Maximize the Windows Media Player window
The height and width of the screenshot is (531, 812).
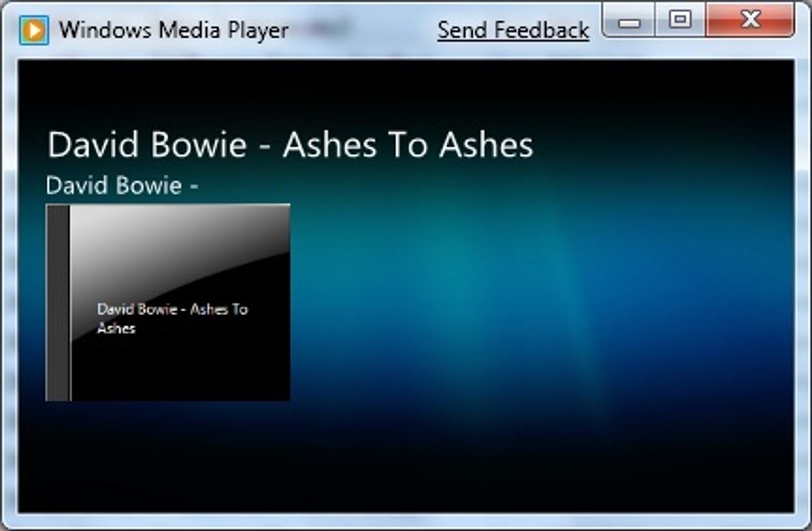(x=680, y=20)
